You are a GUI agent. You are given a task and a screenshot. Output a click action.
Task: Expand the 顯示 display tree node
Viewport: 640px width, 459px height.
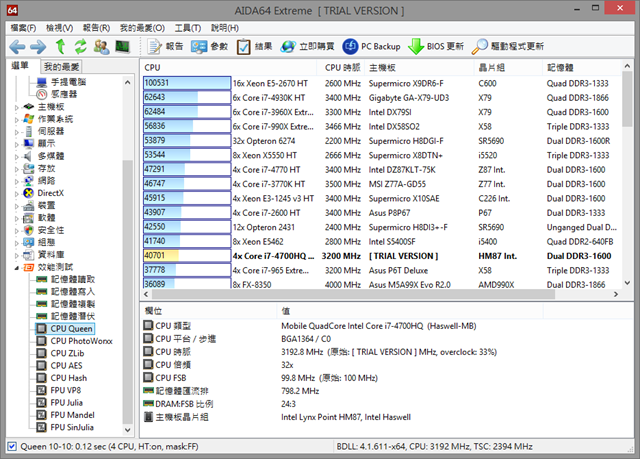tap(16, 144)
